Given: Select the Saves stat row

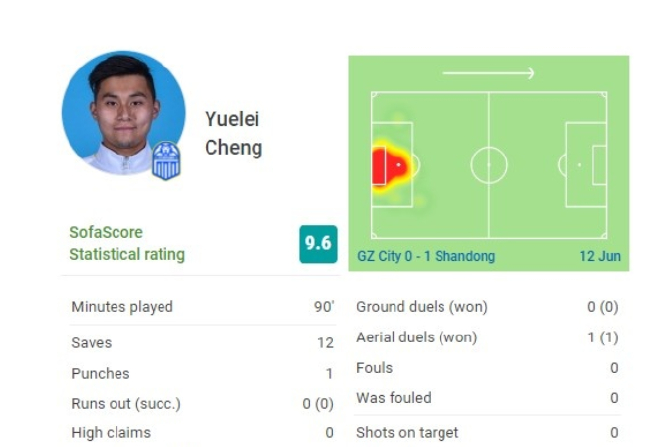Looking at the screenshot, I should [202, 342].
